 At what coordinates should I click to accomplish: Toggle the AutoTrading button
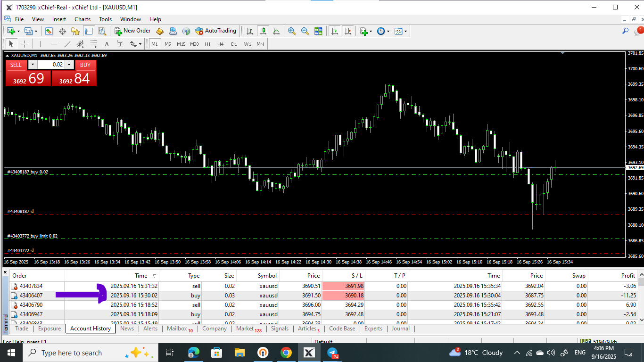coord(215,31)
